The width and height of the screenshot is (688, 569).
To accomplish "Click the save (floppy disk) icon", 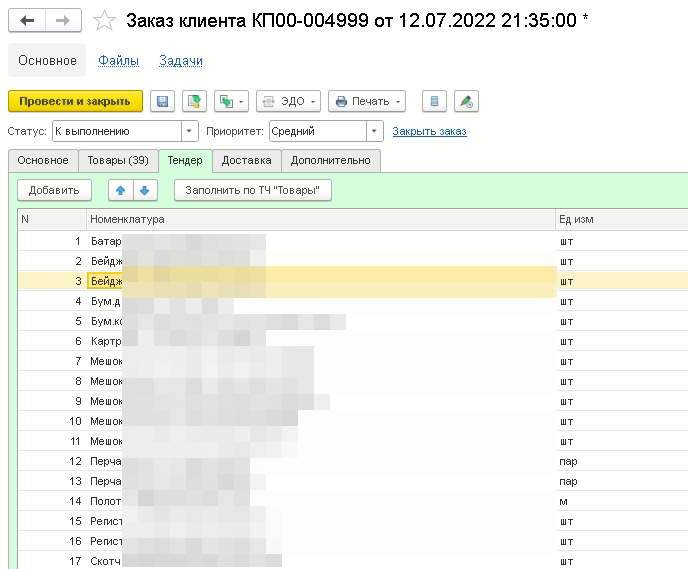I will point(163,101).
